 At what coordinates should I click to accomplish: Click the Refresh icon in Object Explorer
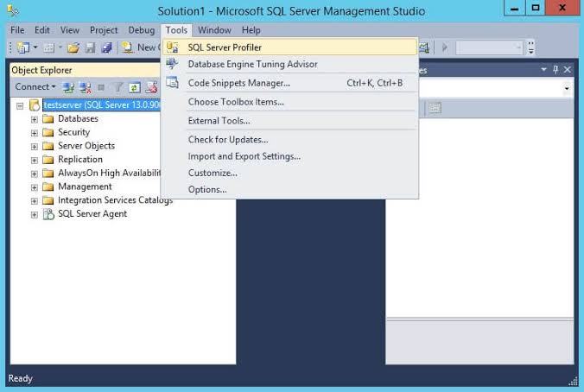click(x=135, y=87)
